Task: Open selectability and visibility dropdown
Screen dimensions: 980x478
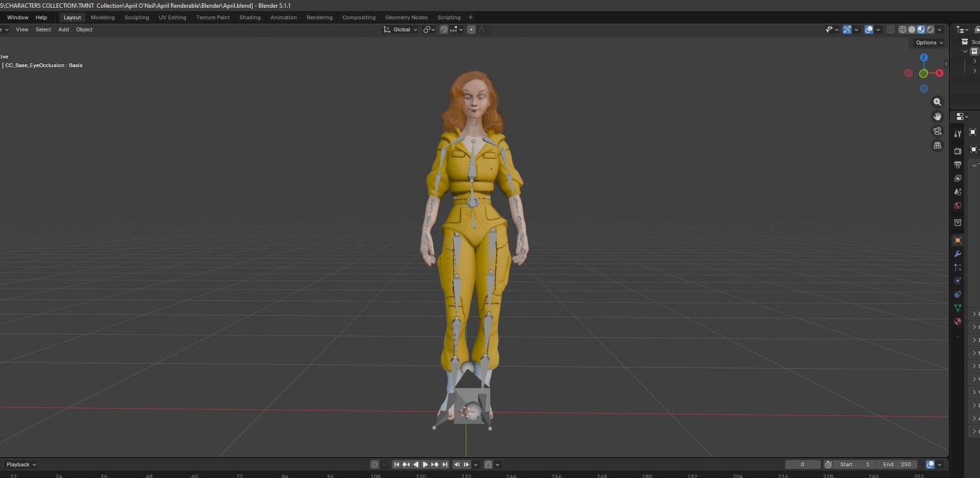Action: point(832,29)
